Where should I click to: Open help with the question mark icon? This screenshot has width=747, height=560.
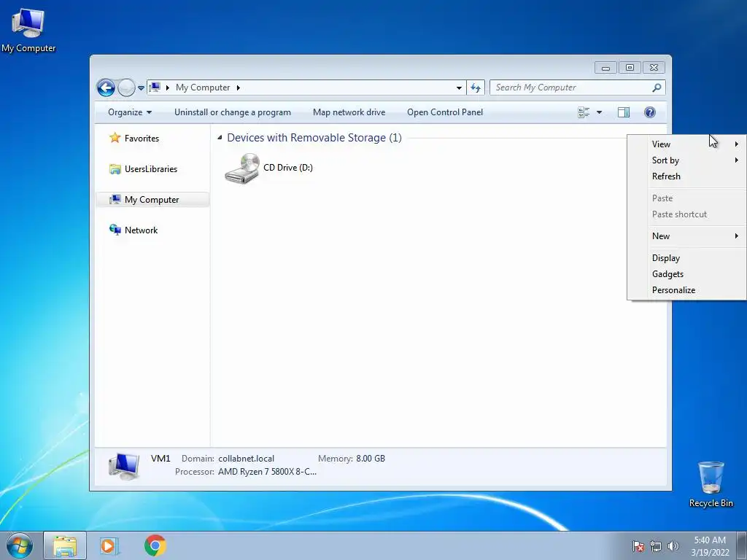650,112
